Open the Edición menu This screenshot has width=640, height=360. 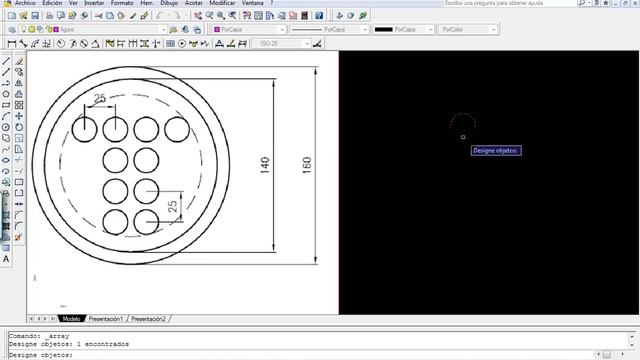[x=53, y=3]
